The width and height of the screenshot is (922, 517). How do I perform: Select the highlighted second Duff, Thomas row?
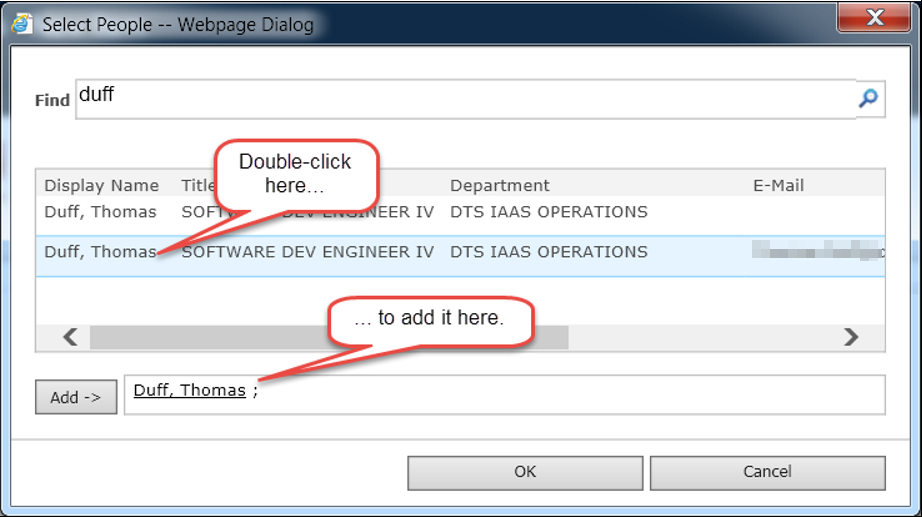pos(100,252)
